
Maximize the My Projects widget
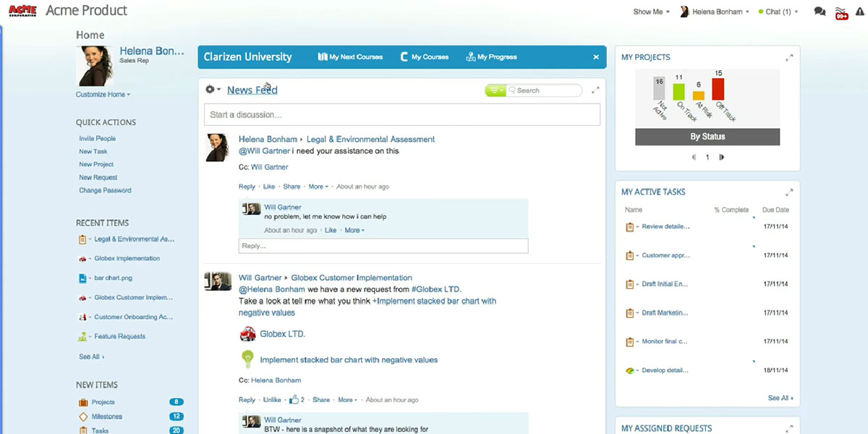point(789,58)
